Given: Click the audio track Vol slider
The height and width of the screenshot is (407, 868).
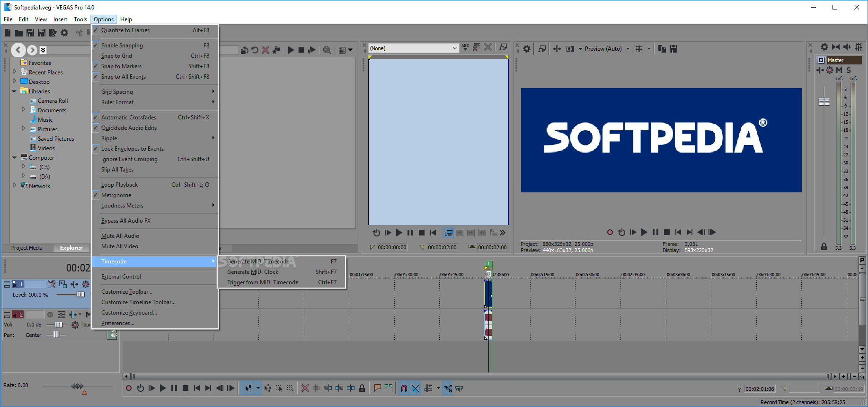Looking at the screenshot, I should tap(59, 325).
